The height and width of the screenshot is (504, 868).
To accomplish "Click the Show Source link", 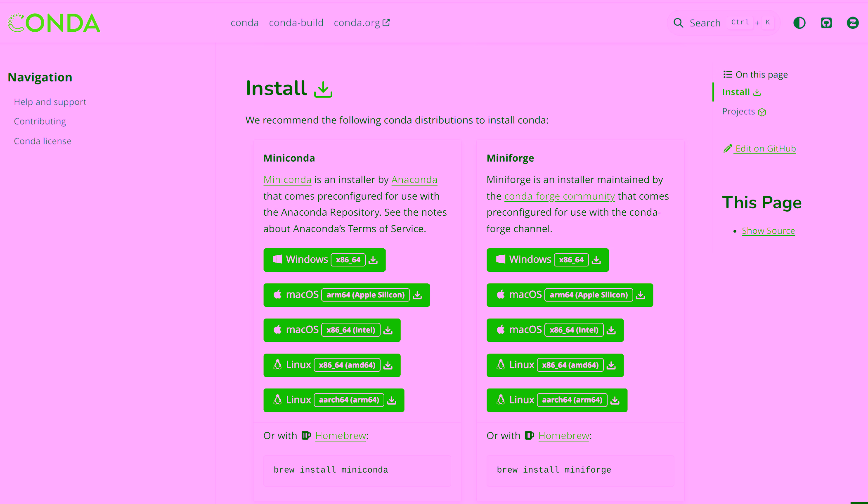I will pyautogui.click(x=768, y=231).
